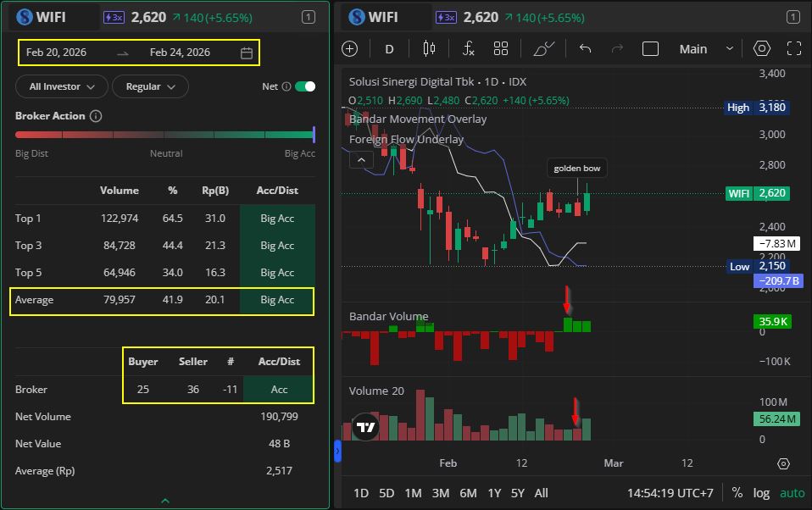The height and width of the screenshot is (510, 812).
Task: Click the Net Value 48 B
Action: pos(279,444)
